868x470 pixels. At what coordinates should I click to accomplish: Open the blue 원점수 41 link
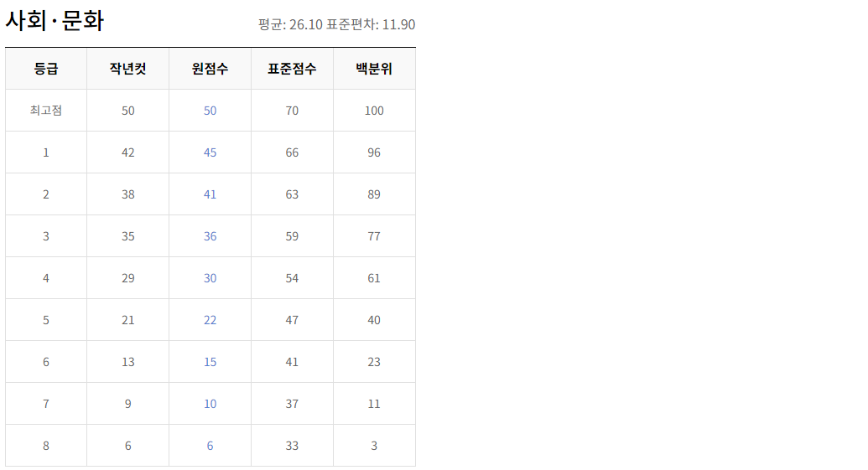point(210,194)
